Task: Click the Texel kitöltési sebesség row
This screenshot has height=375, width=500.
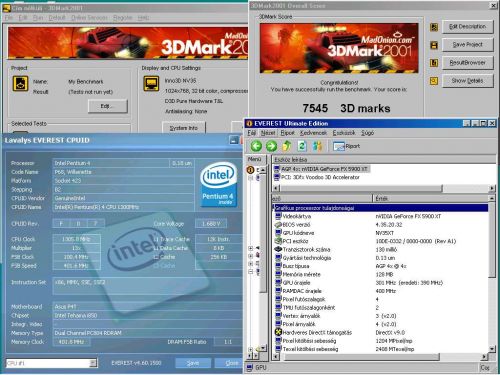Action: (380, 349)
